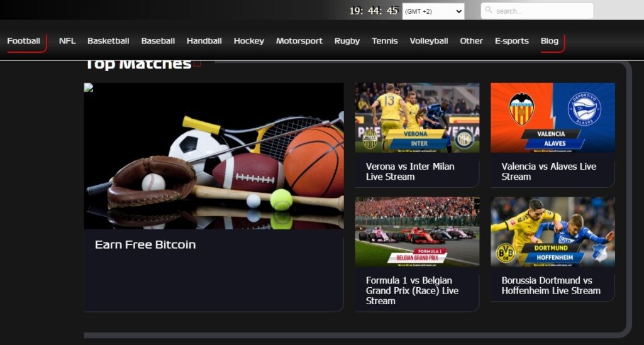Open the Formula 1 Belgian Grand Prix thumbnail
The image size is (644, 345).
tap(418, 232)
